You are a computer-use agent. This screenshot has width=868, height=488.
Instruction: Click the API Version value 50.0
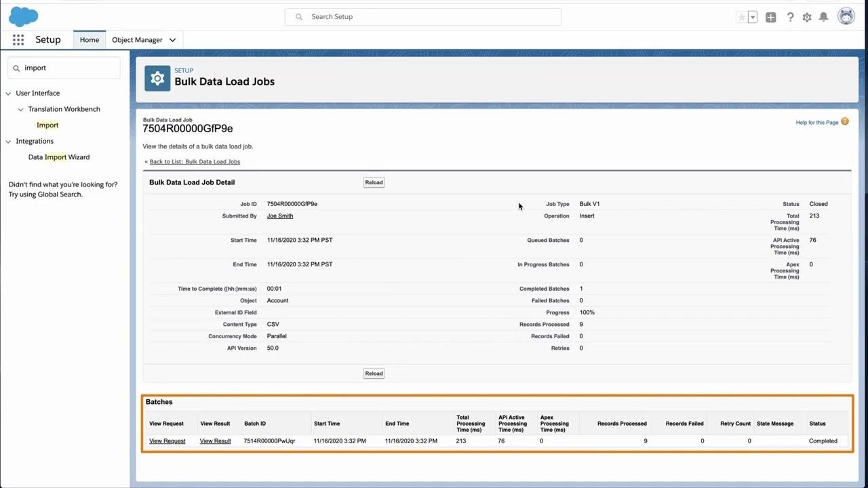coord(273,348)
